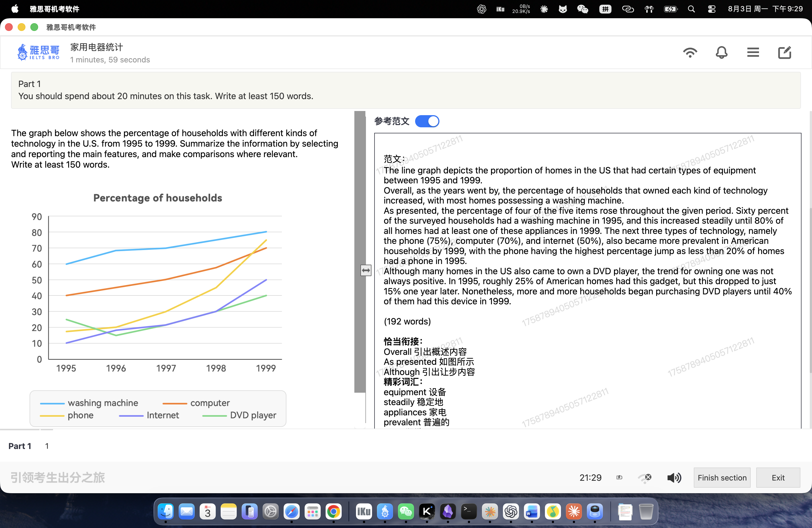812x528 pixels.
Task: Open Obsidian from the Dock
Action: coord(448,511)
